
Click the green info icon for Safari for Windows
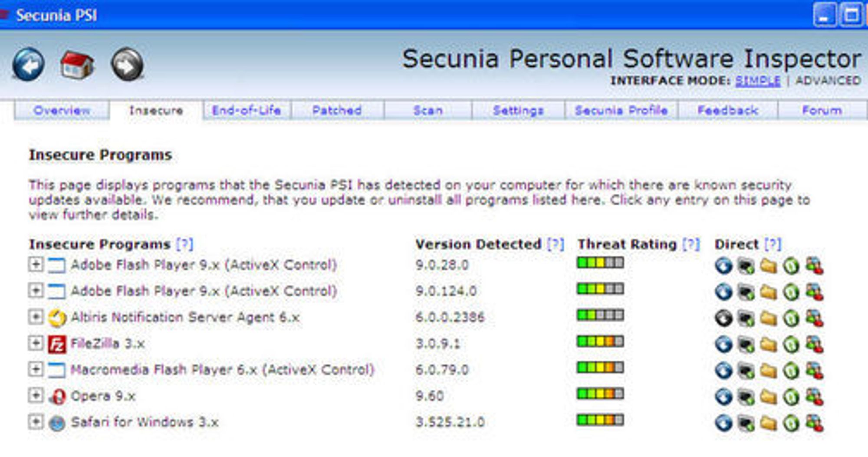pyautogui.click(x=791, y=423)
